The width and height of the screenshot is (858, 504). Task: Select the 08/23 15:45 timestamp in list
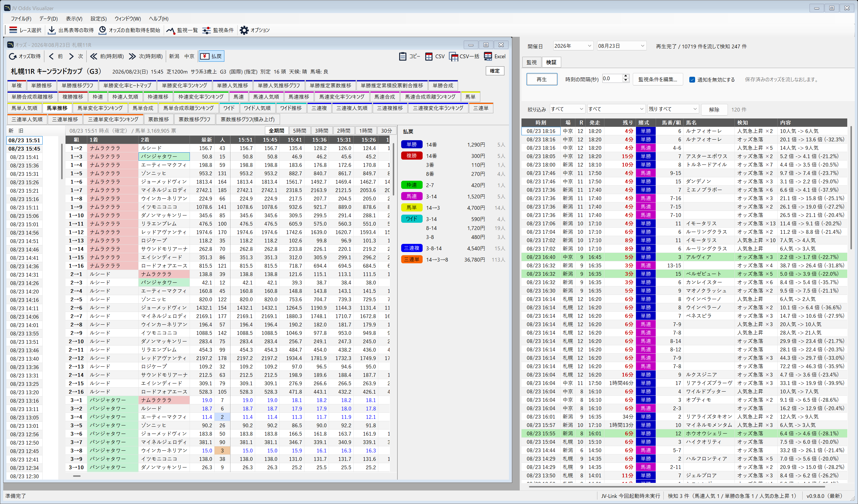[x=24, y=149]
